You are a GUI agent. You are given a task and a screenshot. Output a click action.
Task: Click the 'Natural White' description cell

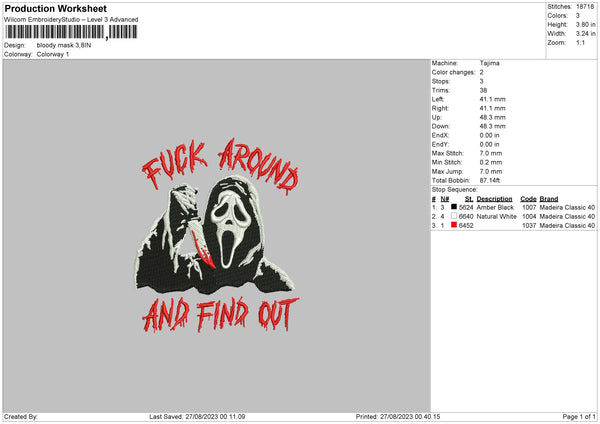pyautogui.click(x=497, y=217)
